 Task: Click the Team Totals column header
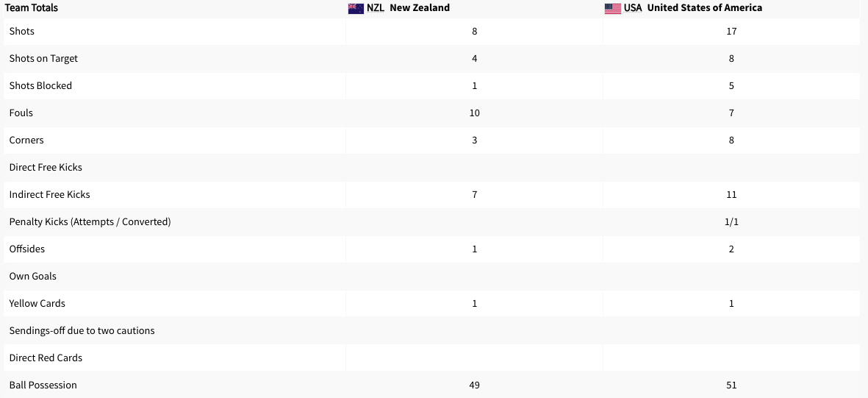pos(32,8)
